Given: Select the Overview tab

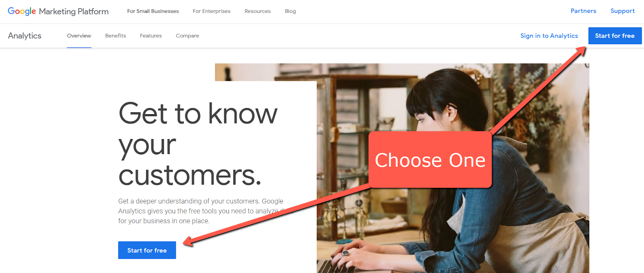Looking at the screenshot, I should pos(79,36).
